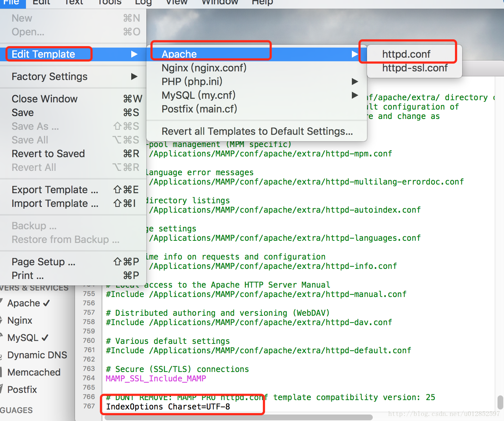Click the httpd-autoindex.conf line
Screen dimensions: 504x421
tap(285, 210)
